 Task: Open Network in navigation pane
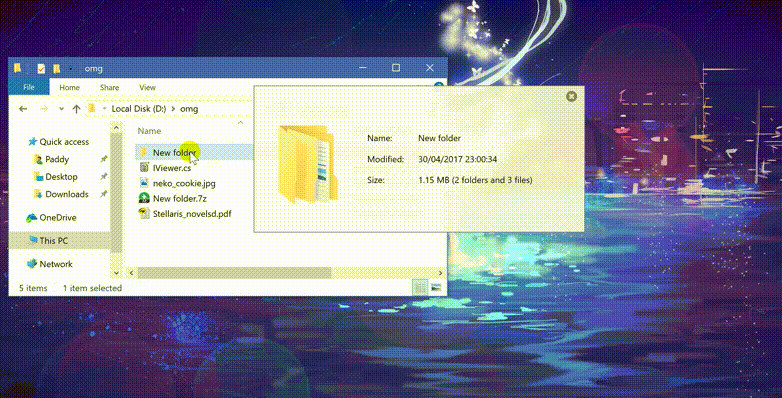pyautogui.click(x=56, y=264)
